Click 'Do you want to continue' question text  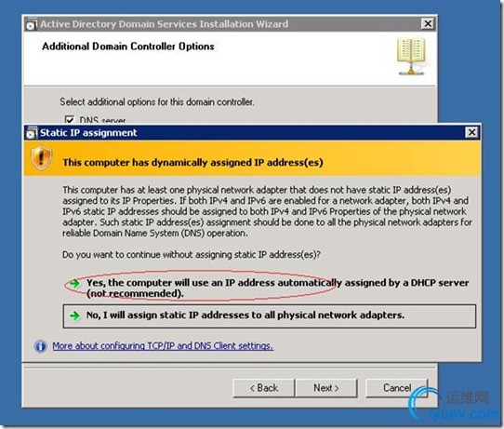[x=192, y=255]
